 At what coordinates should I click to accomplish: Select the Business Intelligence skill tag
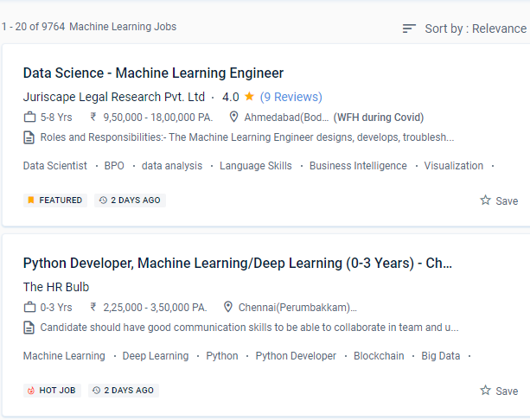tap(358, 166)
